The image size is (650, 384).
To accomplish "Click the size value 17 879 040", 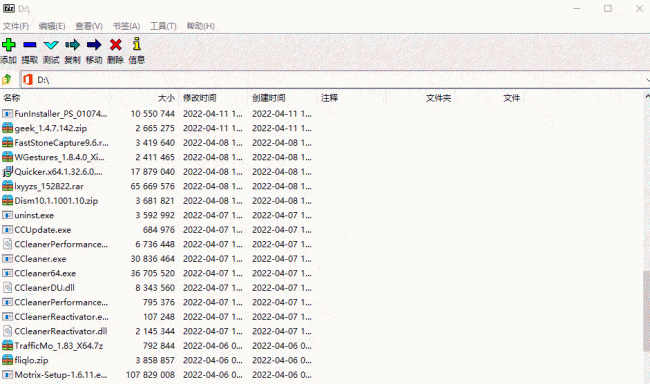I will (x=153, y=172).
